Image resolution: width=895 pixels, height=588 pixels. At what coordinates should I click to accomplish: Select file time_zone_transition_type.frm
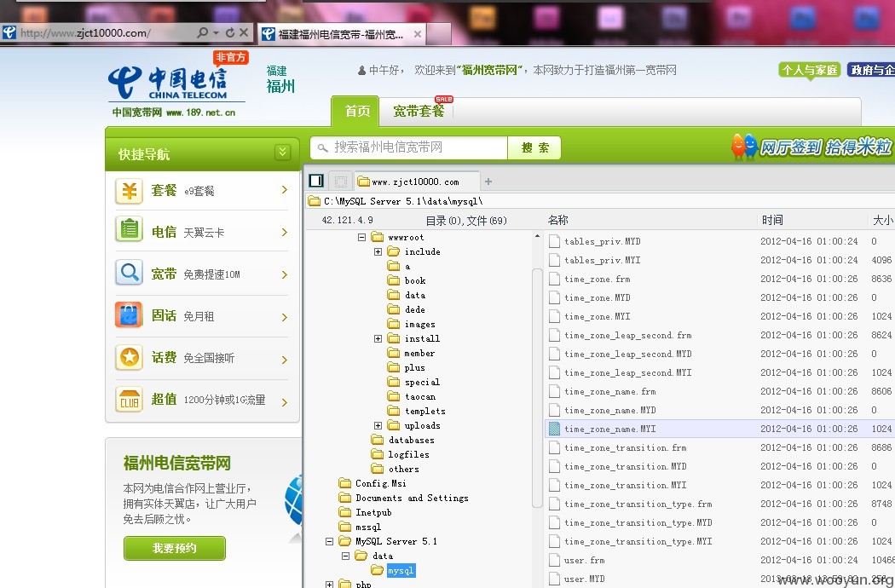[x=638, y=504]
